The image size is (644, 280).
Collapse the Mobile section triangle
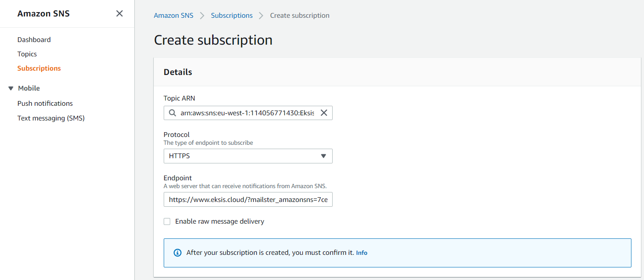(11, 88)
